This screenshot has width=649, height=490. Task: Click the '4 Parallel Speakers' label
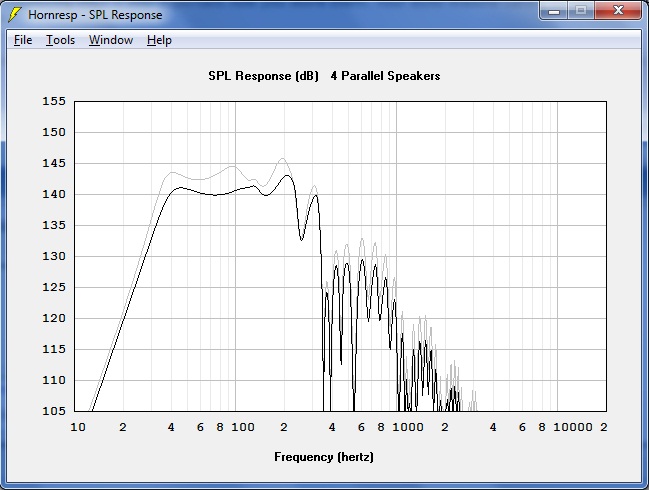click(385, 76)
